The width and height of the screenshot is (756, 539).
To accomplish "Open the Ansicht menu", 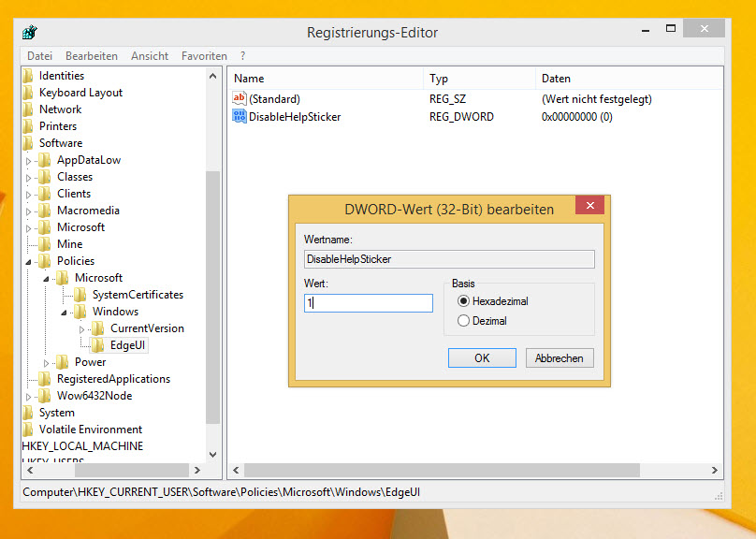I will coord(150,56).
